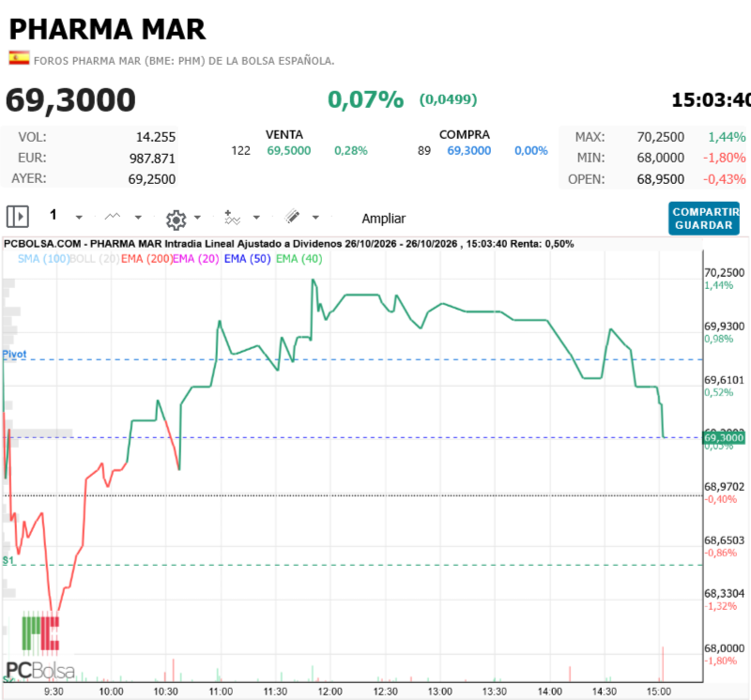Toggle the EMA (40) indicator

tap(299, 259)
